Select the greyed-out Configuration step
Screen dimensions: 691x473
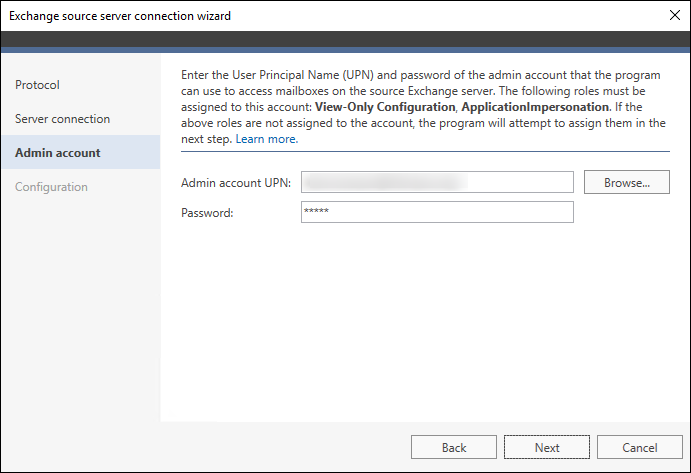[x=51, y=186]
